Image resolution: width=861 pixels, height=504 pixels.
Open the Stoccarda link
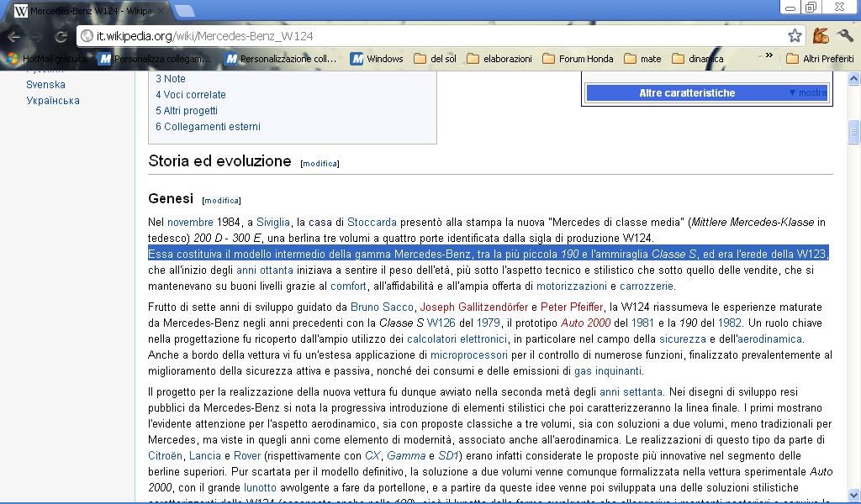(x=372, y=222)
